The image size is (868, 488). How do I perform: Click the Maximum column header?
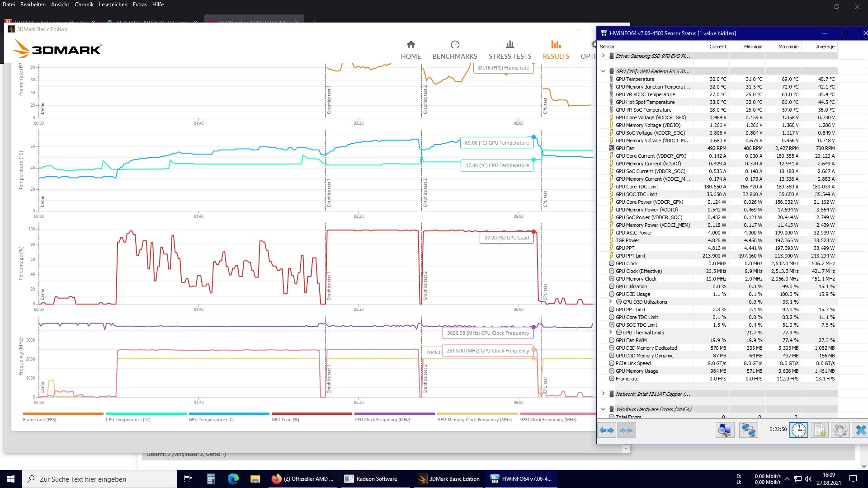tap(788, 47)
